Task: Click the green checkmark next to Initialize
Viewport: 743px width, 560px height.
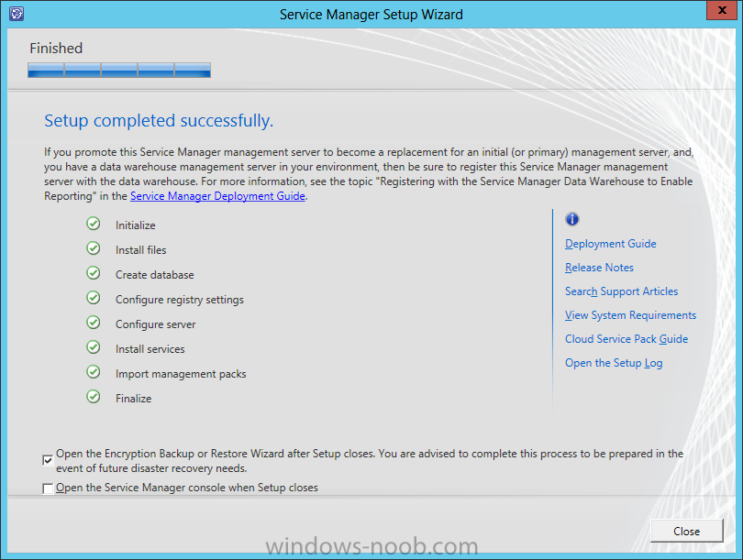Action: (94, 224)
